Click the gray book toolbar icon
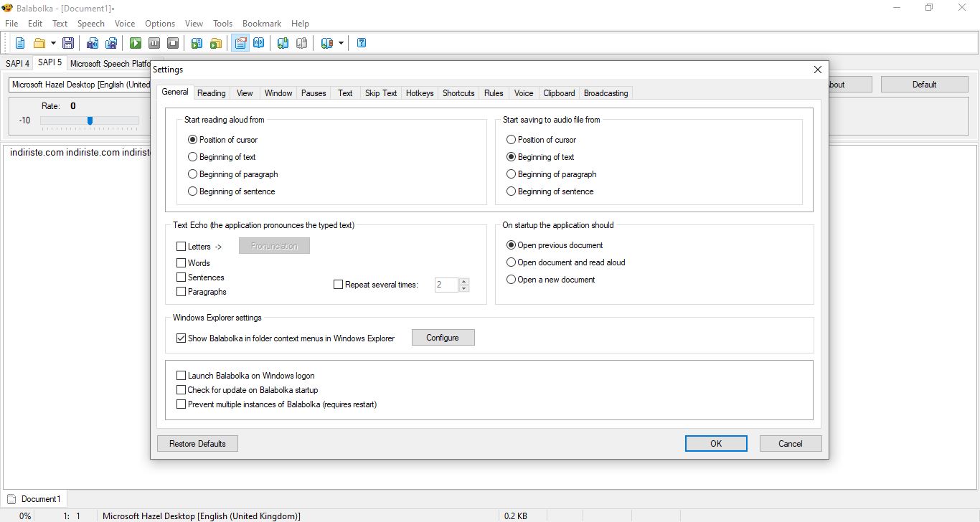The image size is (980, 522). pos(302,43)
